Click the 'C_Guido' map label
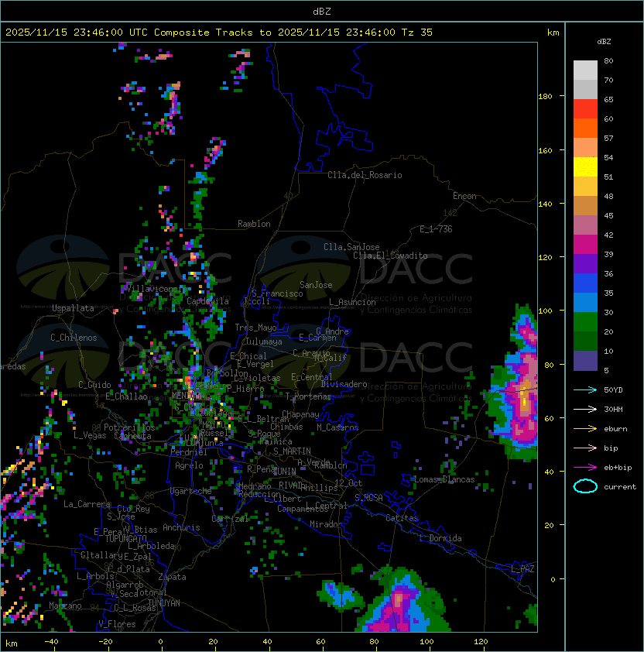644x652 pixels. click(94, 385)
